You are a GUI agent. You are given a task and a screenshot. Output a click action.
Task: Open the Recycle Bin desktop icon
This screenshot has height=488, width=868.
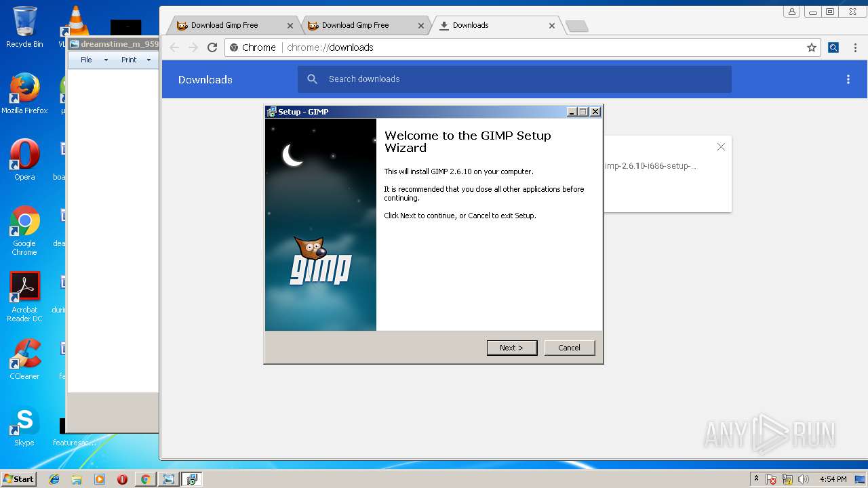tap(24, 27)
